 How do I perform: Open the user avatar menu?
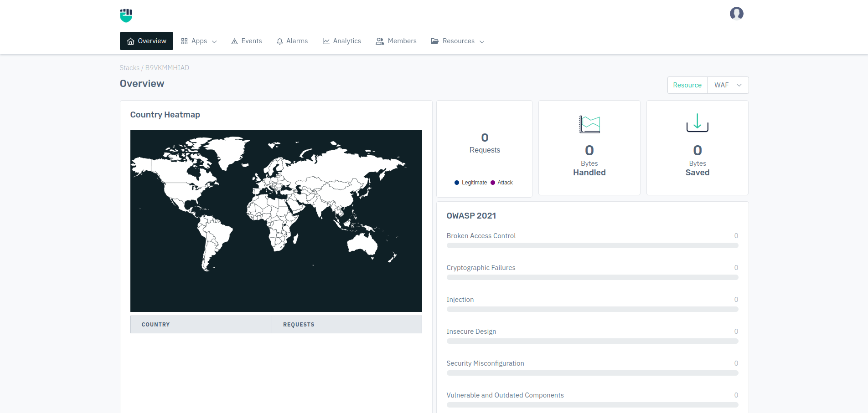click(736, 14)
